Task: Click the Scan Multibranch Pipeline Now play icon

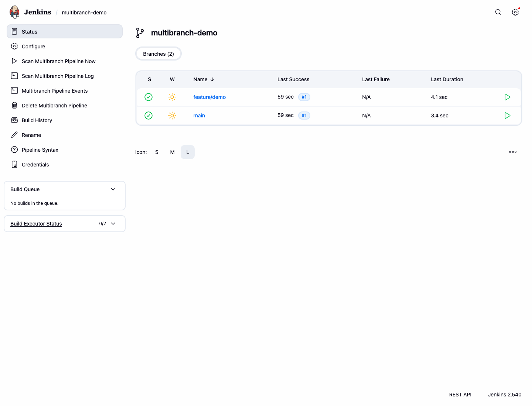Action: (x=14, y=61)
